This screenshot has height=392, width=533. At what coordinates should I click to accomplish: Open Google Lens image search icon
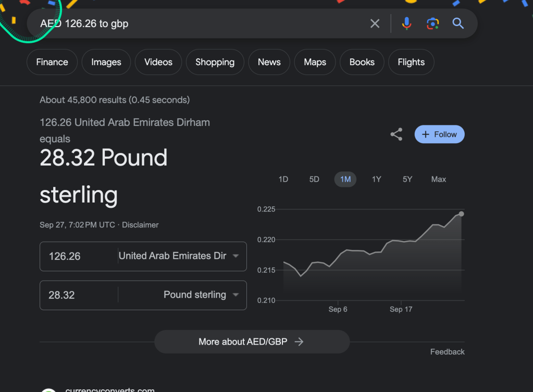point(432,23)
